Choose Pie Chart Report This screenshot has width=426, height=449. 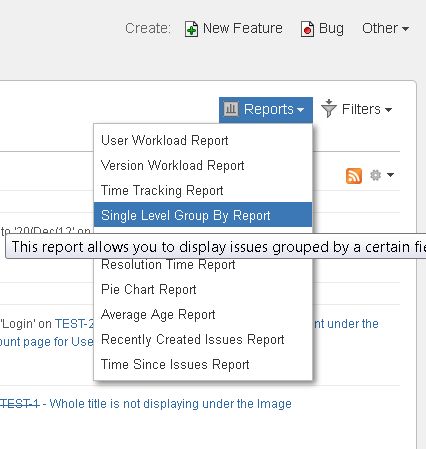203,289
